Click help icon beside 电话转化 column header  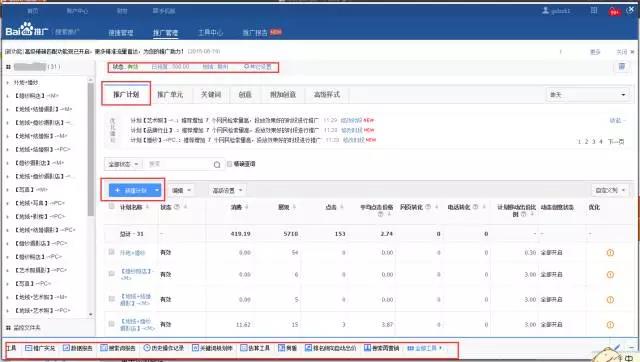pyautogui.click(x=476, y=207)
